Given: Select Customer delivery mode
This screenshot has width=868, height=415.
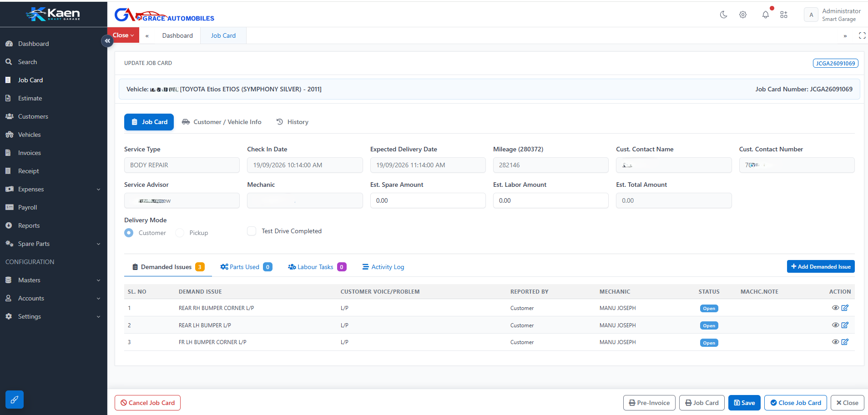Looking at the screenshot, I should pyautogui.click(x=129, y=233).
